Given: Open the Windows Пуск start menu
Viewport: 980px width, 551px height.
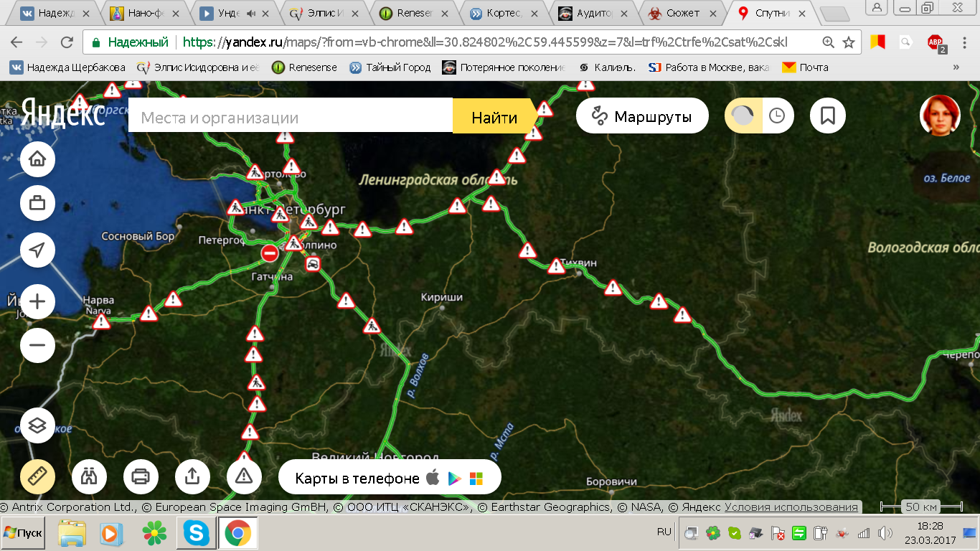Looking at the screenshot, I should [23, 533].
